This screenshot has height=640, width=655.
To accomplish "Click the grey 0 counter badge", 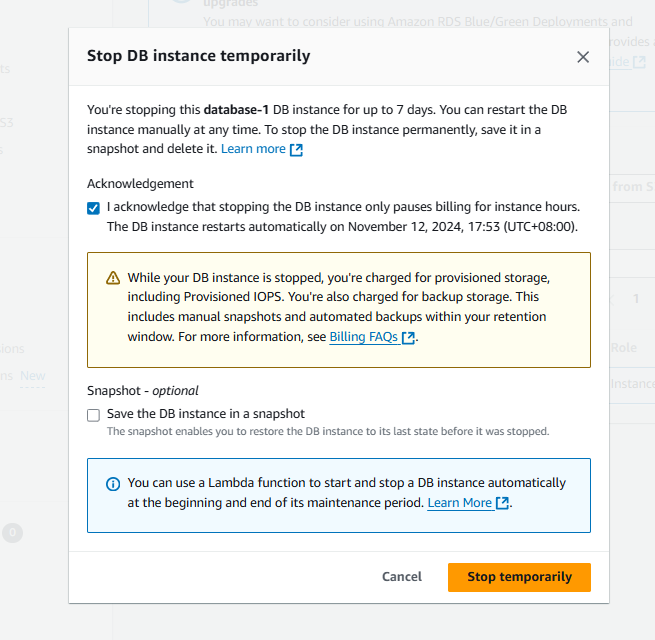I will (13, 533).
